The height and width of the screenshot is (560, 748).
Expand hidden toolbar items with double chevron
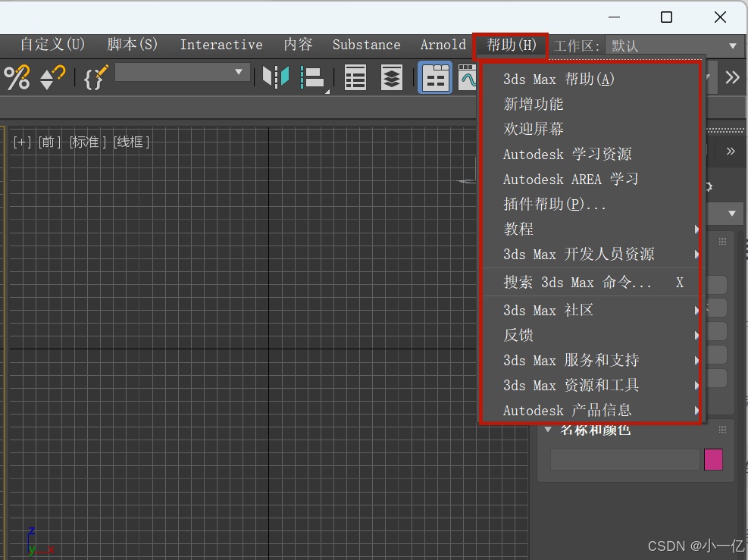point(732,77)
